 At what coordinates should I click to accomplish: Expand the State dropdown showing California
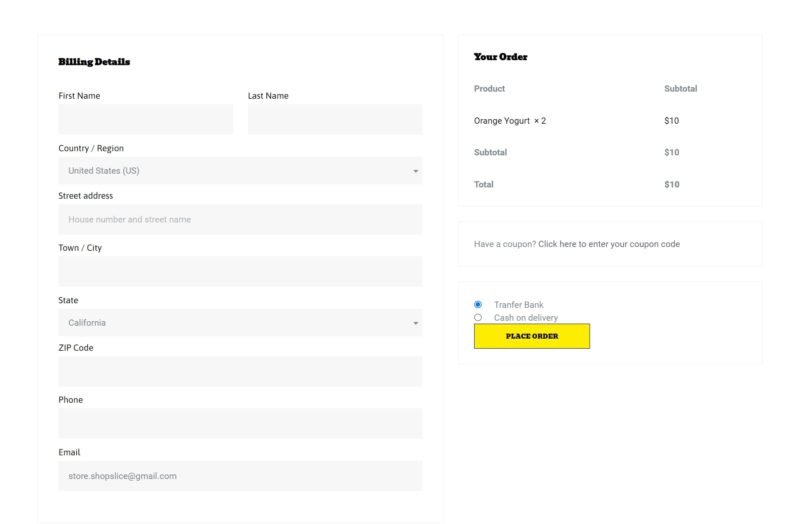[x=240, y=323]
